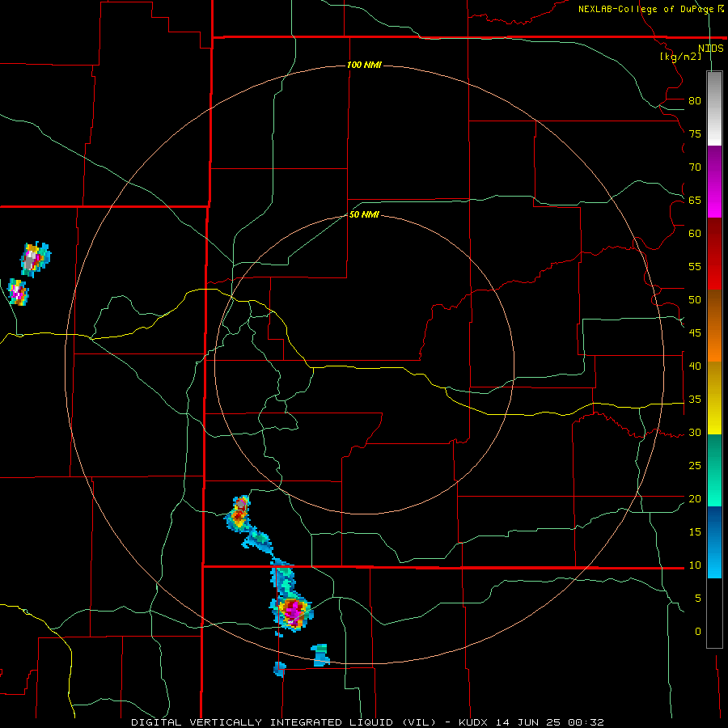This screenshot has height=728, width=728.
Task: Click the red band of the color scale
Action: coord(714,254)
